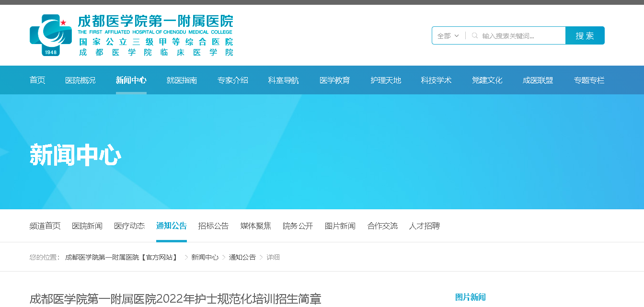This screenshot has height=307, width=644.
Task: Switch to the 医院新闻 tab
Action: pos(87,226)
